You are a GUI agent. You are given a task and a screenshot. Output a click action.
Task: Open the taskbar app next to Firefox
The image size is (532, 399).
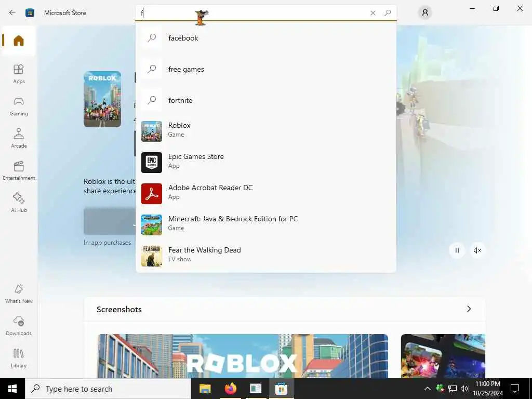coord(256,389)
